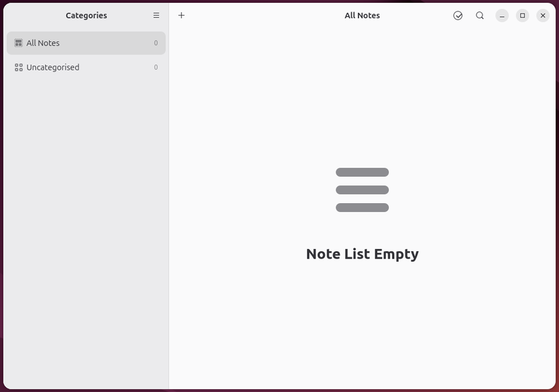Click the Uncategorised four-squares icon
Screen dimensions: 559x392
point(18,67)
